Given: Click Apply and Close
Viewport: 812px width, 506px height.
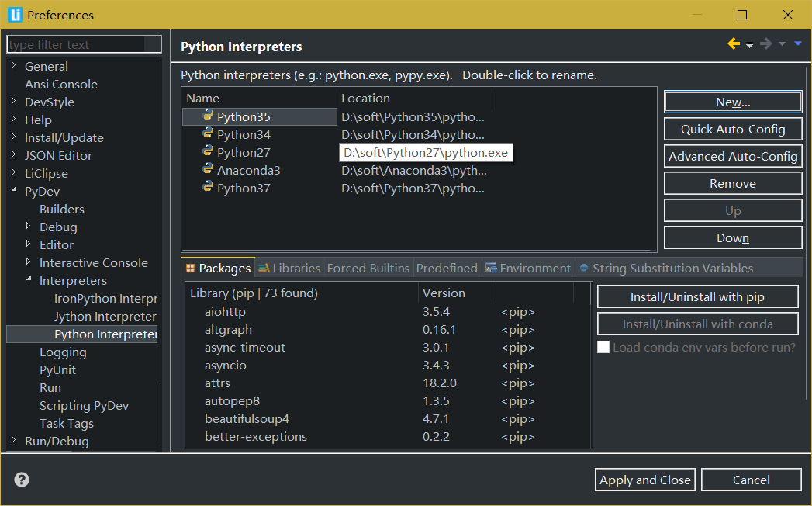Looking at the screenshot, I should (x=645, y=480).
